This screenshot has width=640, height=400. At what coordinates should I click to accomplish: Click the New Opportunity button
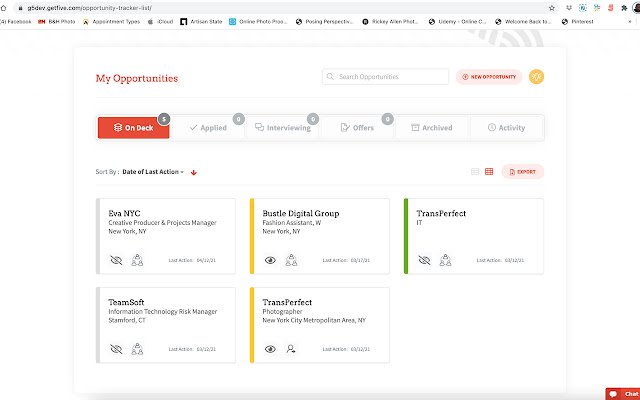pyautogui.click(x=489, y=77)
